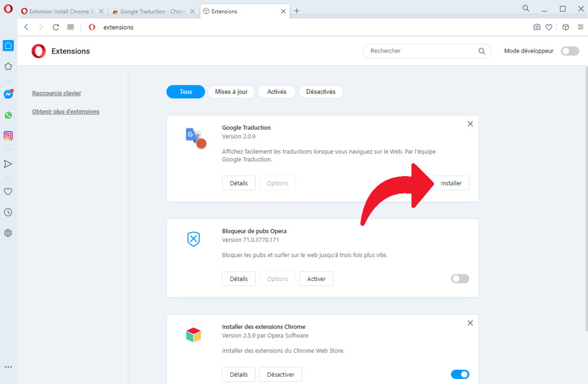This screenshot has height=384, width=588.
Task: Switch to Extension Install Chrome tab
Action: (61, 11)
